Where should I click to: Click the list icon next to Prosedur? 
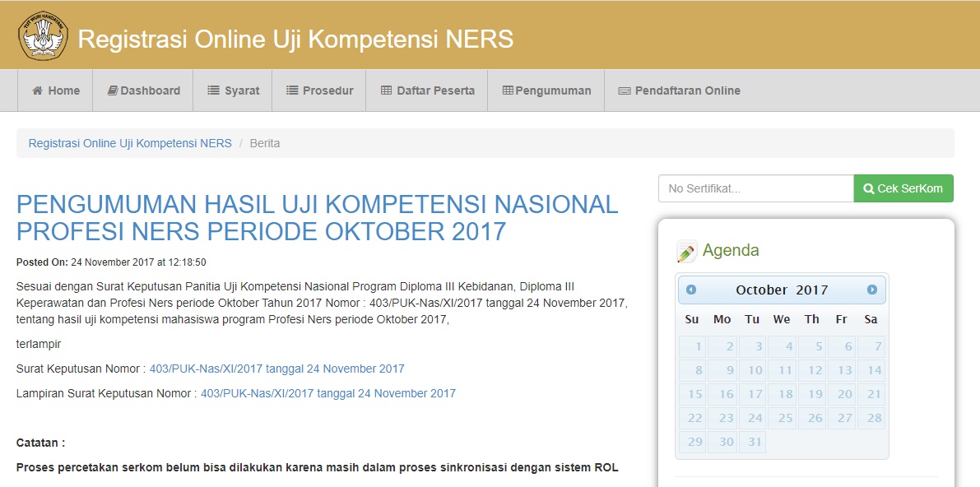click(x=293, y=90)
